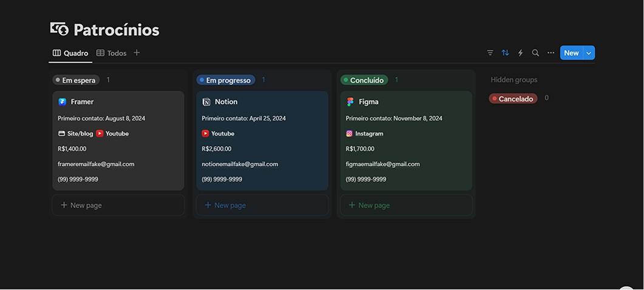Image resolution: width=644 pixels, height=290 pixels.
Task: Click the Patrocínios page title
Action: click(x=116, y=30)
